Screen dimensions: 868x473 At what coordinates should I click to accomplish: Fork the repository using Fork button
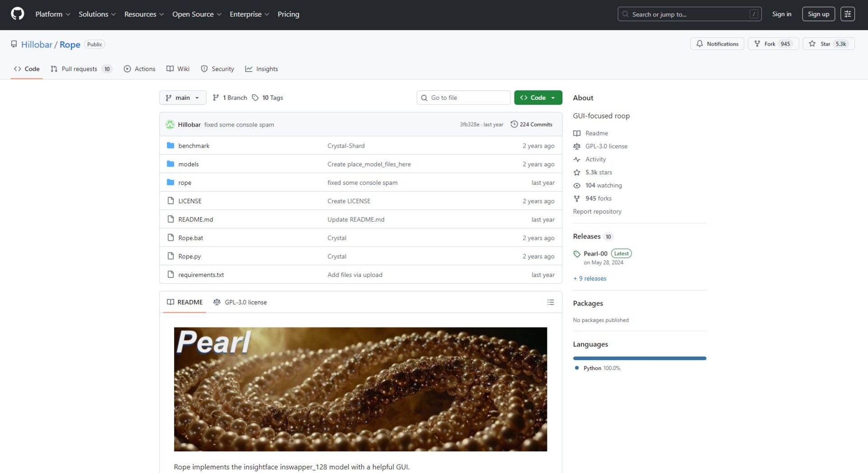tap(769, 44)
